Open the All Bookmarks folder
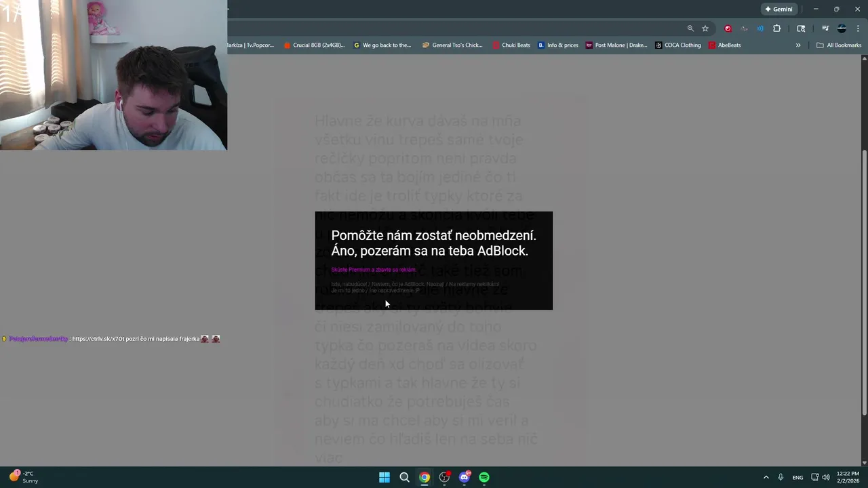The width and height of the screenshot is (868, 488). pyautogui.click(x=839, y=45)
